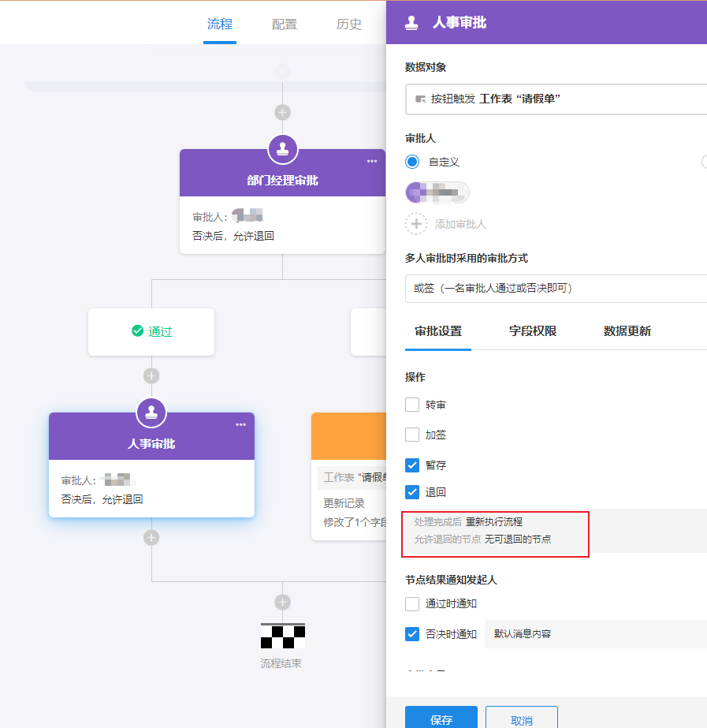Switch to the 字段权限 tab
This screenshot has width=707, height=728.
point(533,331)
